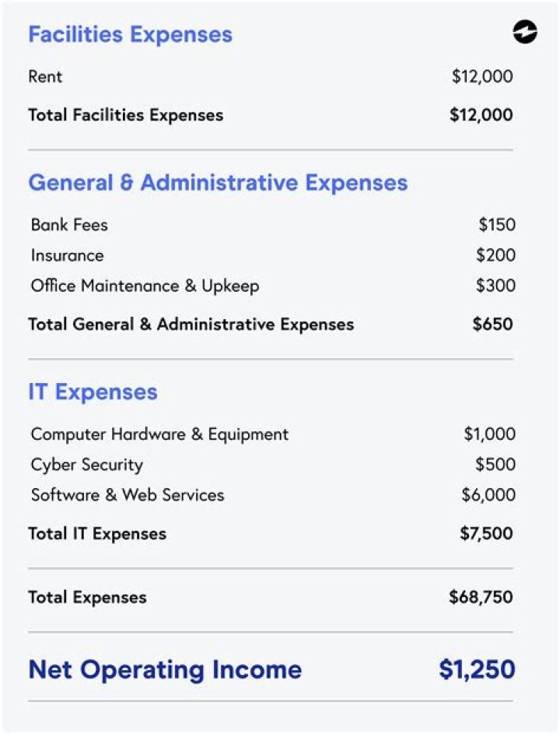
Task: Click the Cyber Security line item
Action: pos(87,465)
